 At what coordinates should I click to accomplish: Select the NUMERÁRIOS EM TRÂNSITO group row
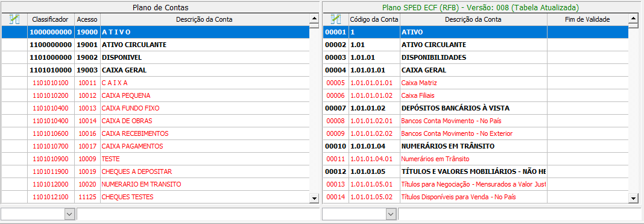(476, 146)
